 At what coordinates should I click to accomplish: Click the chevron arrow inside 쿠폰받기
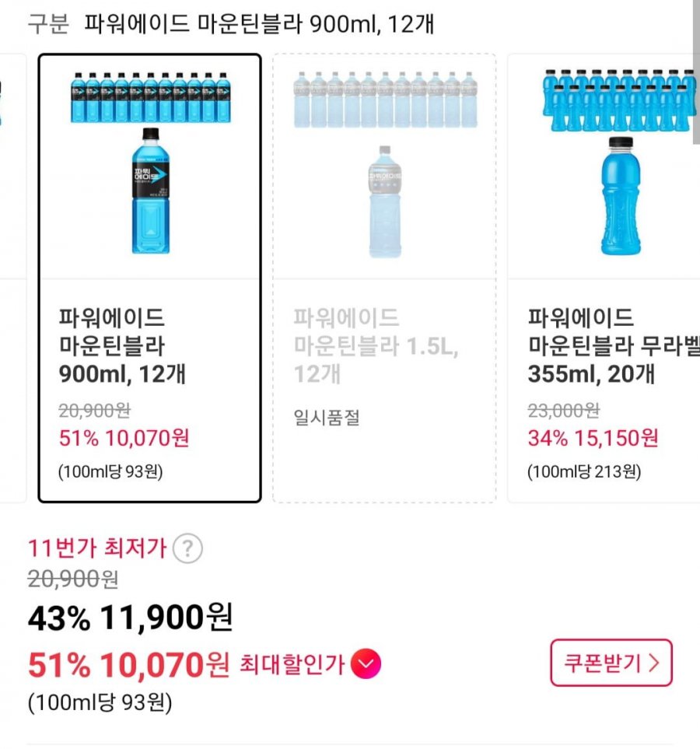coord(653,663)
